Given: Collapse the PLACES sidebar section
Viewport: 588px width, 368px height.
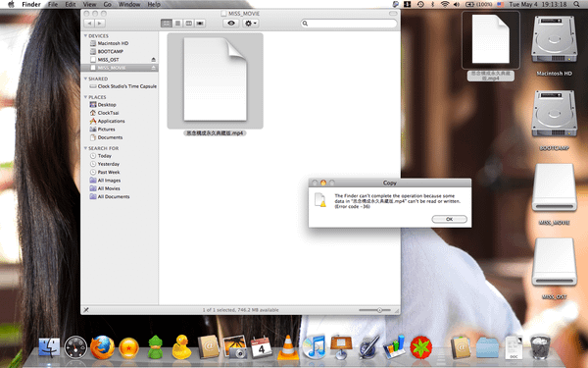Looking at the screenshot, I should pyautogui.click(x=85, y=97).
